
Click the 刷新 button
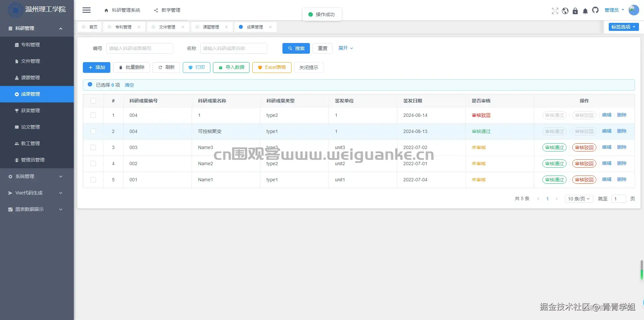click(166, 67)
